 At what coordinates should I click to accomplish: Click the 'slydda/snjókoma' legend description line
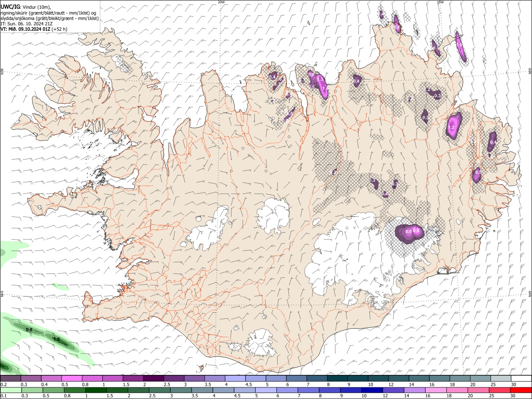(49, 18)
